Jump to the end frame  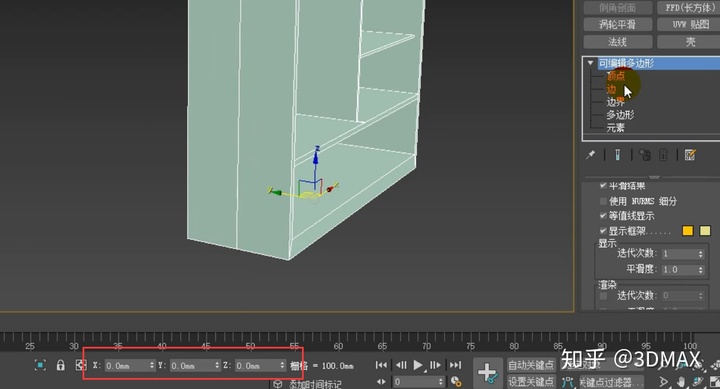(x=455, y=365)
